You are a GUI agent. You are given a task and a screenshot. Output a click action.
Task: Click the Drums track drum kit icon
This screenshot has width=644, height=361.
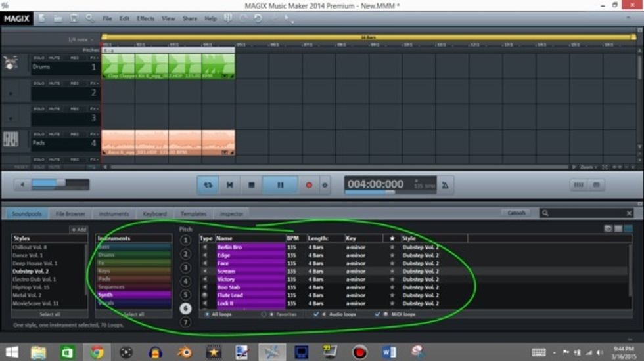click(11, 62)
